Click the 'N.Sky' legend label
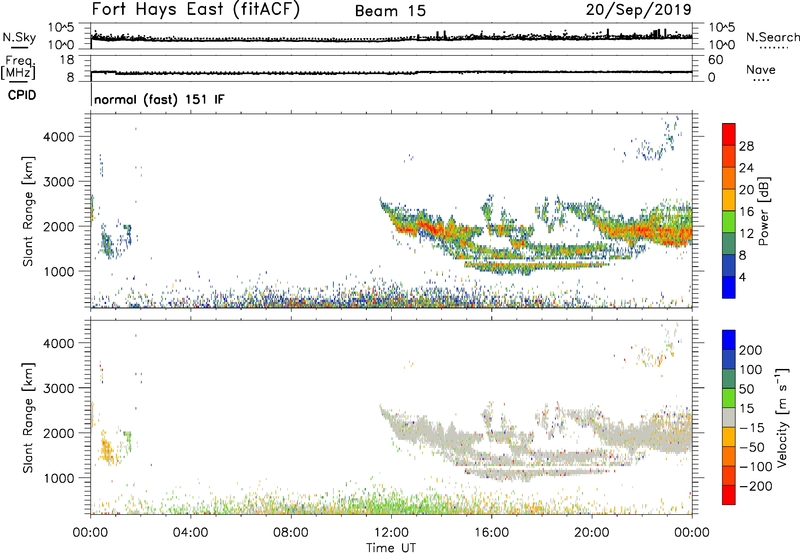Viewport: 800px width, 554px height. (19, 37)
